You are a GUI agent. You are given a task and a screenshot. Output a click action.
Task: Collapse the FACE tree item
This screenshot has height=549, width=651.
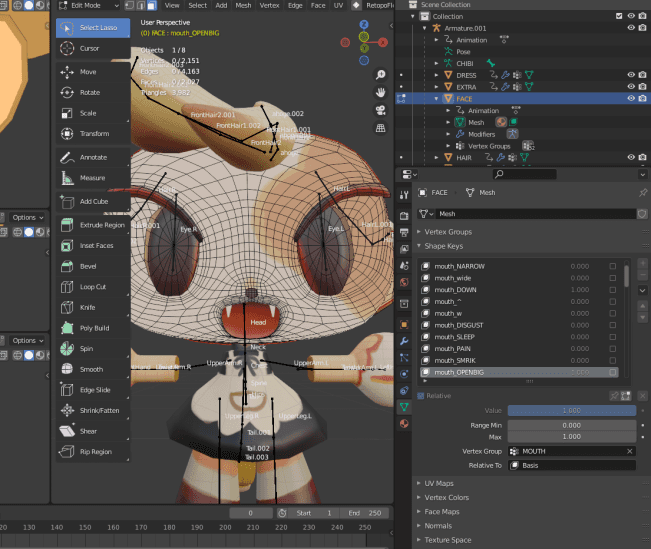[436, 99]
